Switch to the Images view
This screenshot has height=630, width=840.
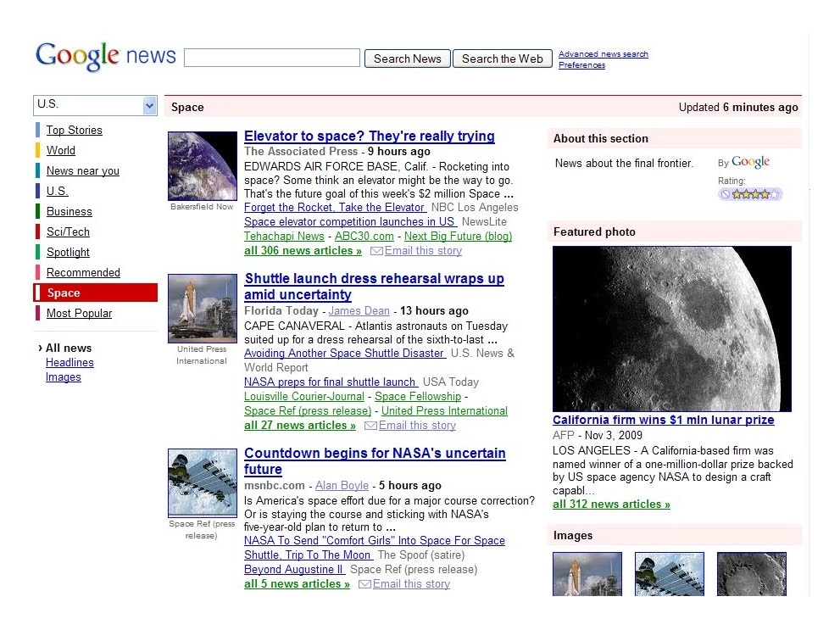click(x=64, y=377)
